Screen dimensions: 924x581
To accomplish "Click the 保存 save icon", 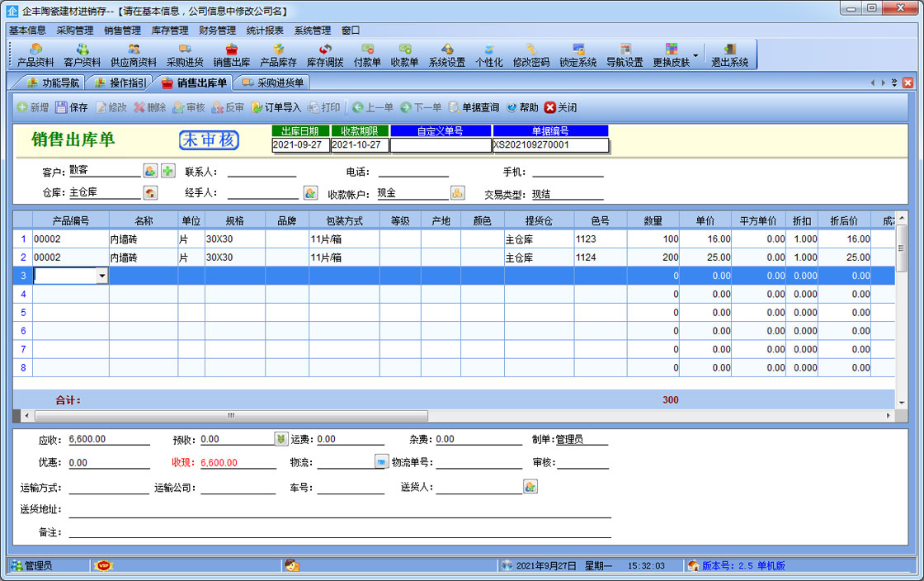I will tap(72, 107).
